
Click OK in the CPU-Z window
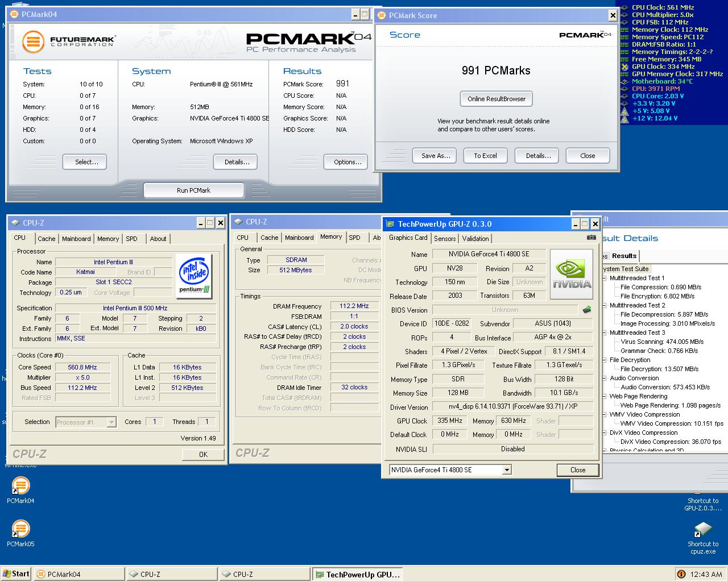[203, 454]
